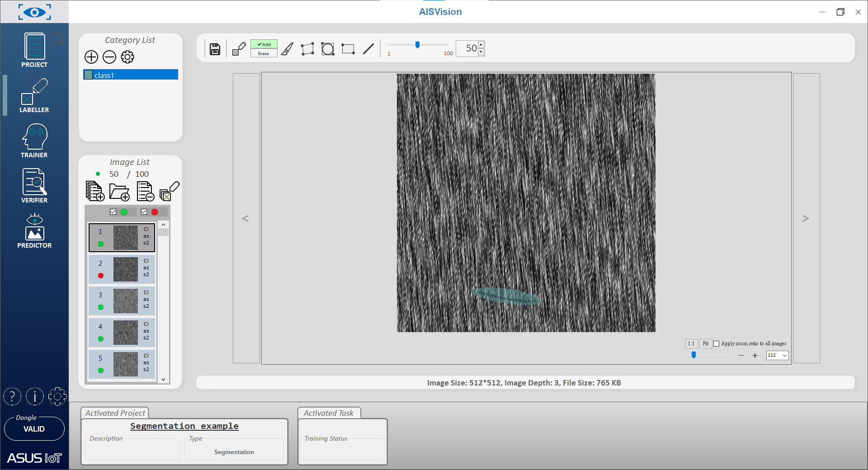This screenshot has height=470, width=868.
Task: Toggle the red unlabeled-images filter checkbox
Action: click(144, 212)
